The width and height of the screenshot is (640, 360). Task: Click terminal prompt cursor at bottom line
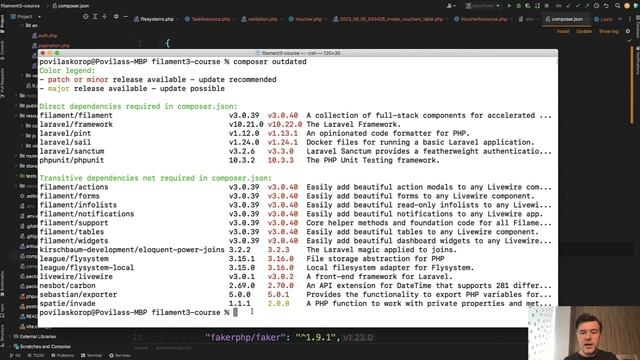[x=235, y=313]
